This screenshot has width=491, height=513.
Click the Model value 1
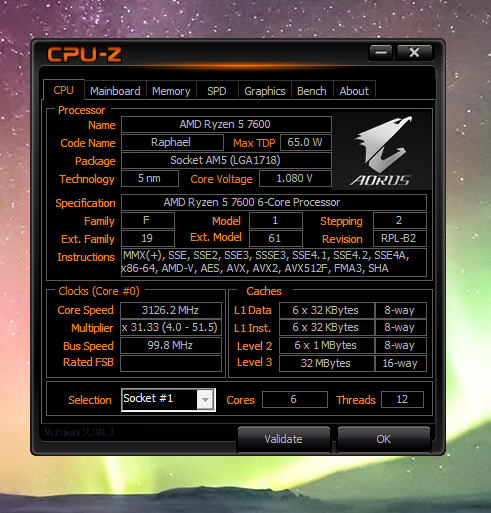coord(276,220)
